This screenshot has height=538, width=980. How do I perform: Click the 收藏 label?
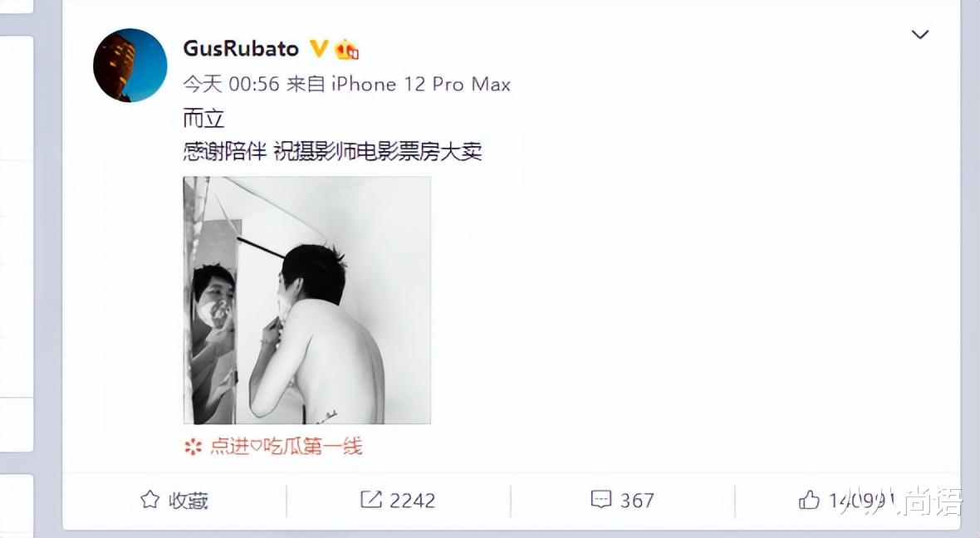click(189, 500)
